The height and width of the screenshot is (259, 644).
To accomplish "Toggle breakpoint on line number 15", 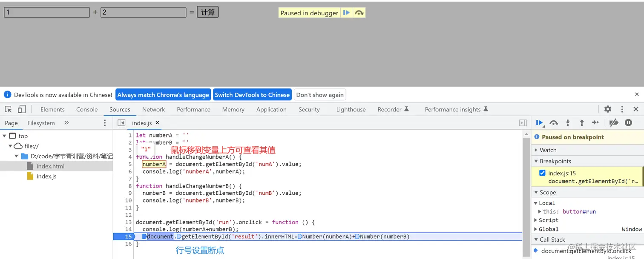I will point(129,236).
